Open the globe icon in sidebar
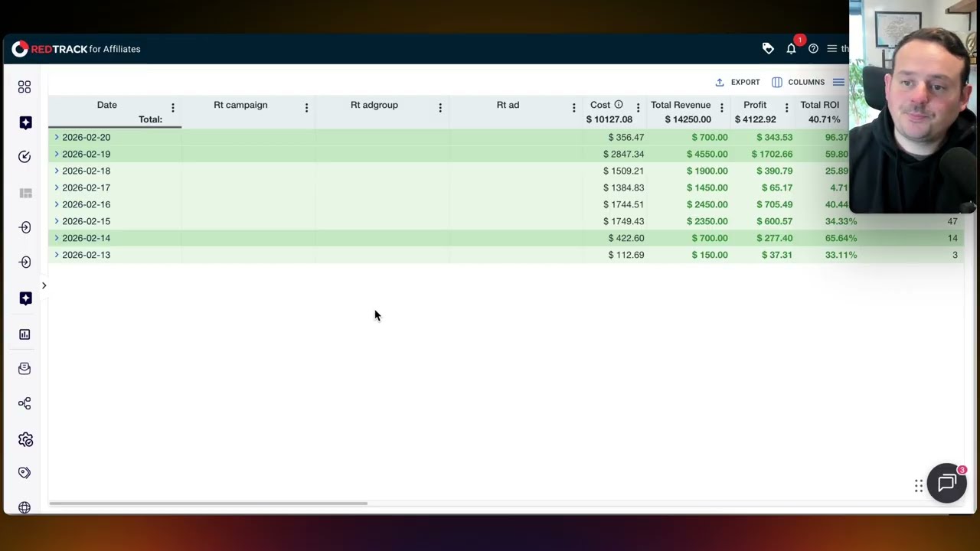The image size is (980, 551). pos(24,507)
